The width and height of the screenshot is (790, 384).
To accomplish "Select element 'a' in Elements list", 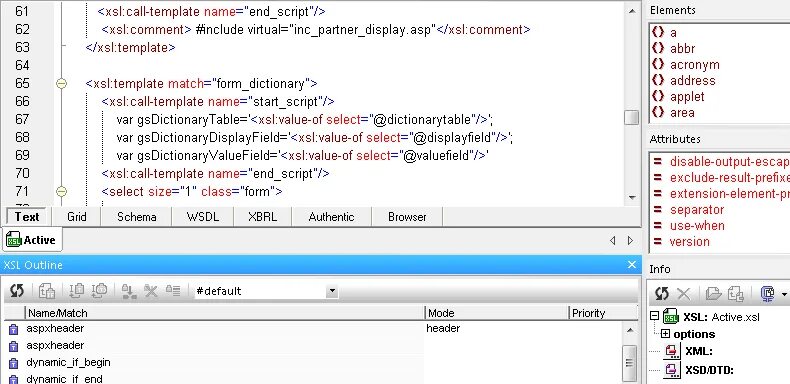I will (x=673, y=32).
